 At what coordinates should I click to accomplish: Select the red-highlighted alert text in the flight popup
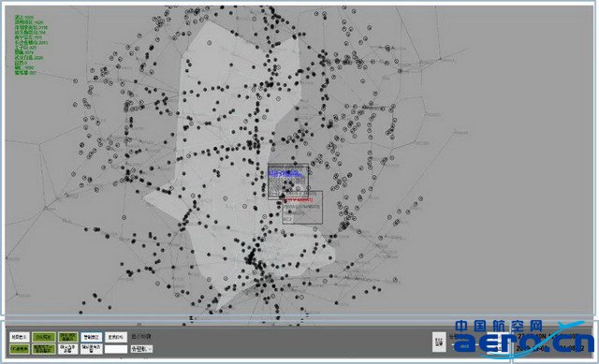tap(299, 199)
